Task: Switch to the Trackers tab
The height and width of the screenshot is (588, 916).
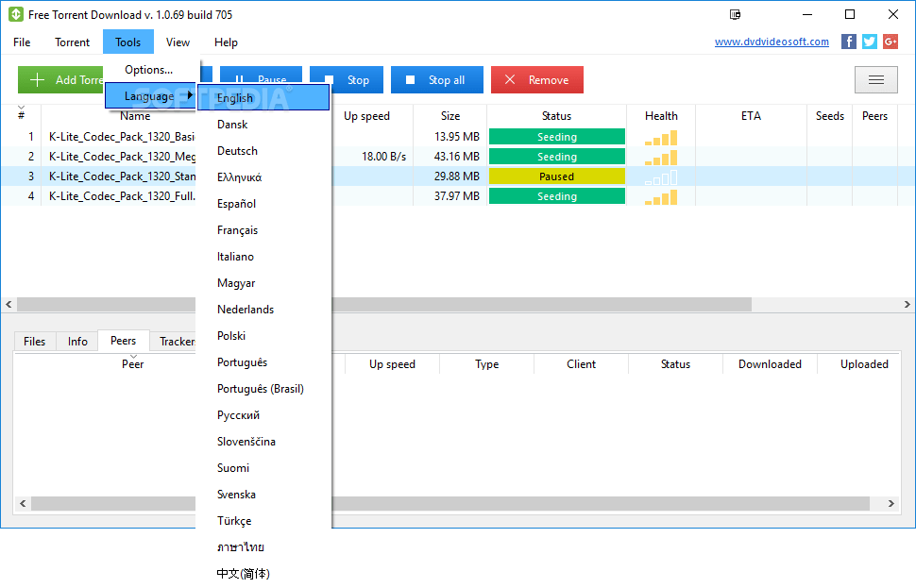Action: (x=174, y=341)
